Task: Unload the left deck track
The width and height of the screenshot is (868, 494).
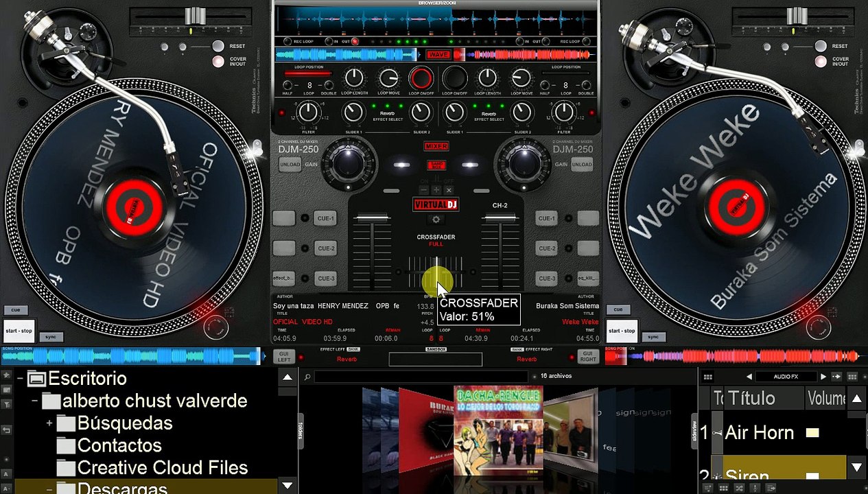Action: point(290,165)
